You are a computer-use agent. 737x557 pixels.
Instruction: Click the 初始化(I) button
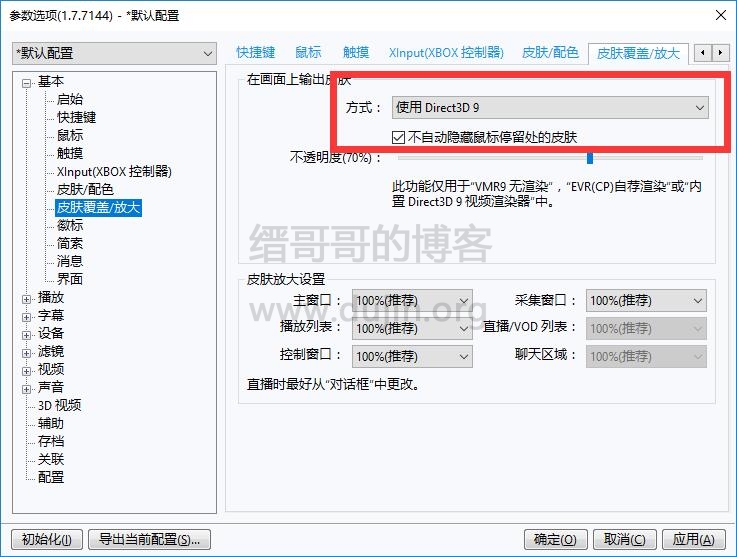point(47,539)
